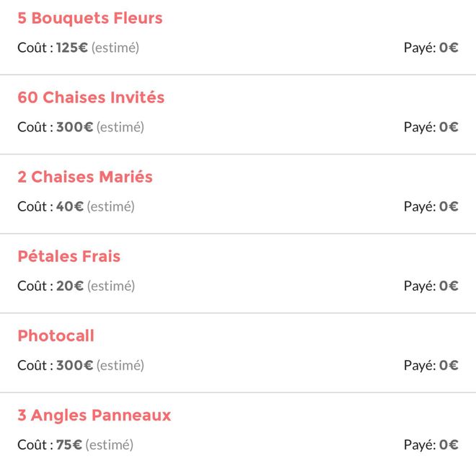
Task: Click the Payé amount for Chaises Mariés
Action: pyautogui.click(x=449, y=206)
